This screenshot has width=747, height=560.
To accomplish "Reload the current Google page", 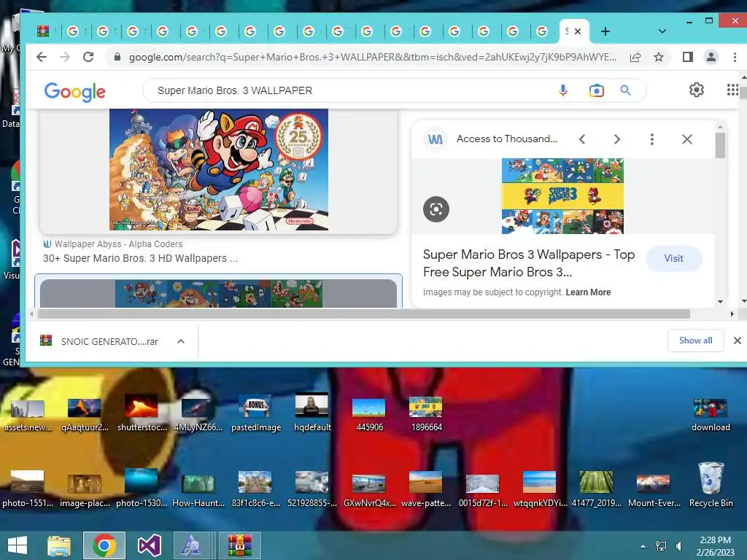I will tap(88, 57).
